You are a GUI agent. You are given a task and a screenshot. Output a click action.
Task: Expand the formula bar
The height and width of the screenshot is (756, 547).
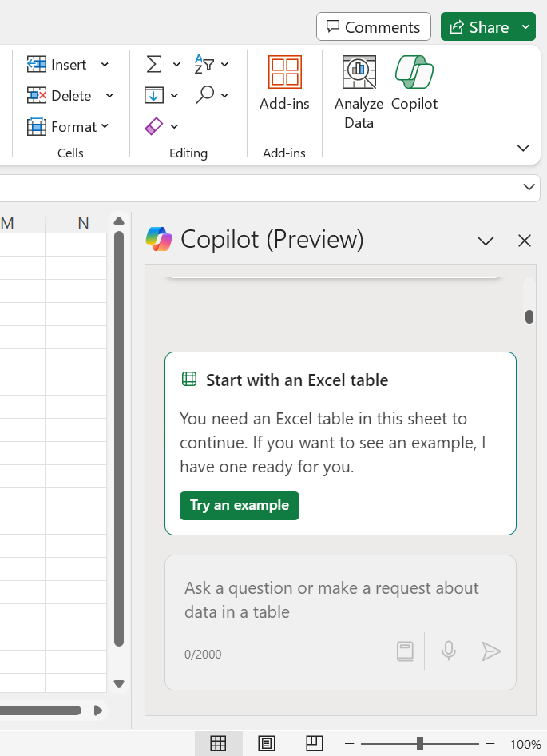(529, 187)
